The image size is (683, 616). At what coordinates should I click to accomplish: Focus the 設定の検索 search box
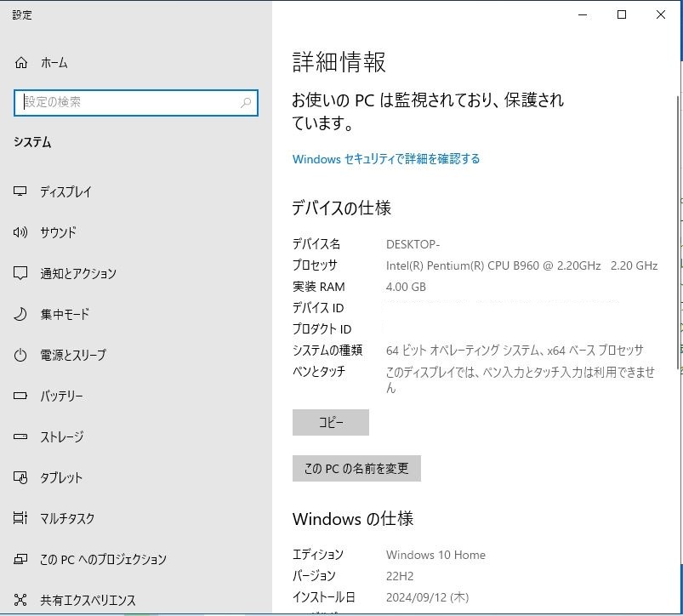tap(136, 103)
